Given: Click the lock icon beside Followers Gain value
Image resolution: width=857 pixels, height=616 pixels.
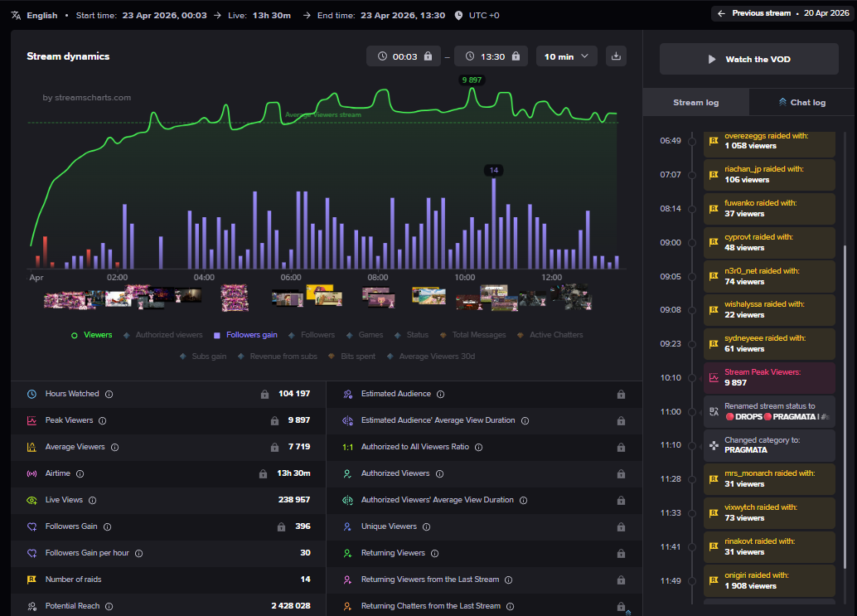Looking at the screenshot, I should pyautogui.click(x=281, y=527).
